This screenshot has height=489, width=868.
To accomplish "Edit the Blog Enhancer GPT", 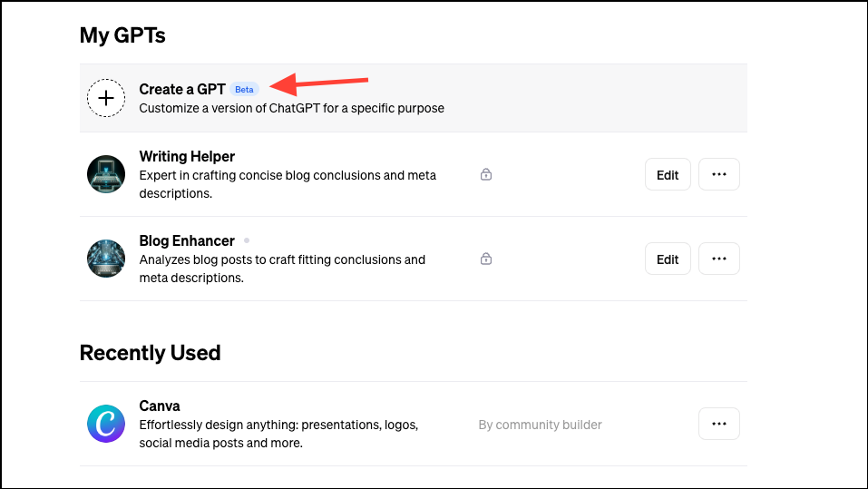I will click(x=668, y=259).
